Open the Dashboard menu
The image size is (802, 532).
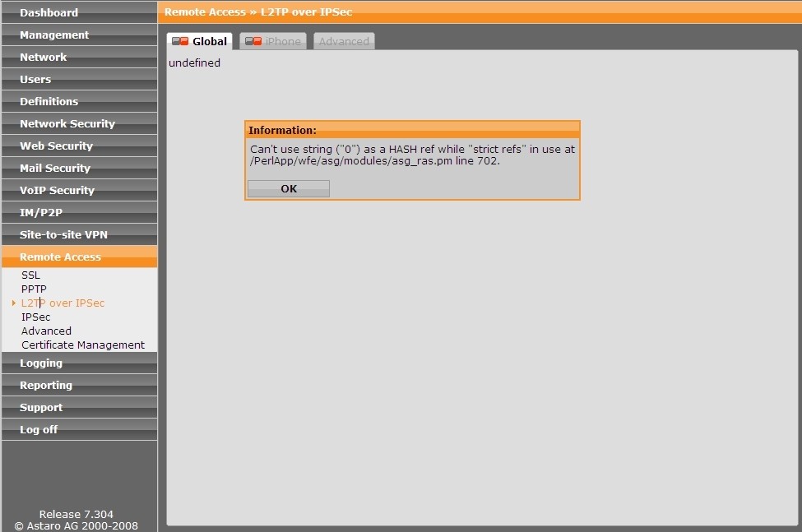tap(49, 12)
